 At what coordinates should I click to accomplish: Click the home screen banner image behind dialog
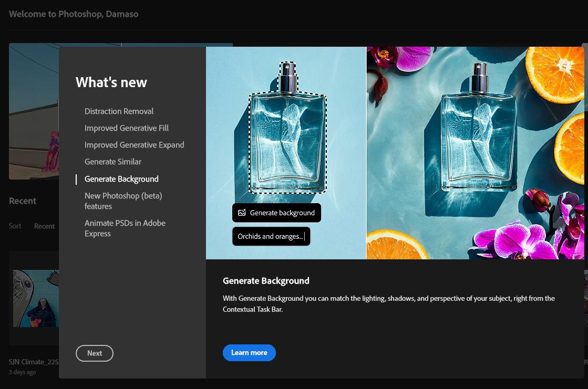pos(34,111)
